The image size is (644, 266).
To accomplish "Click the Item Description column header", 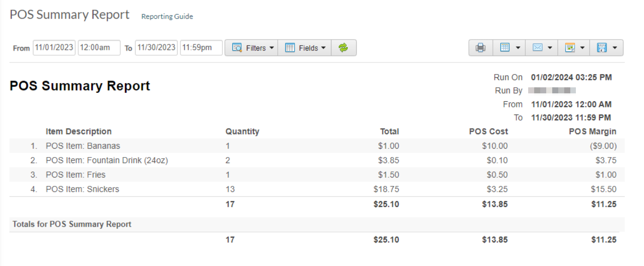I will point(79,131).
